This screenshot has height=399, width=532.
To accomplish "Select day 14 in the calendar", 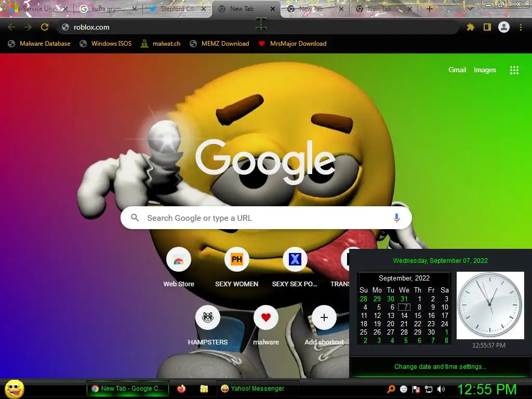I will click(404, 315).
